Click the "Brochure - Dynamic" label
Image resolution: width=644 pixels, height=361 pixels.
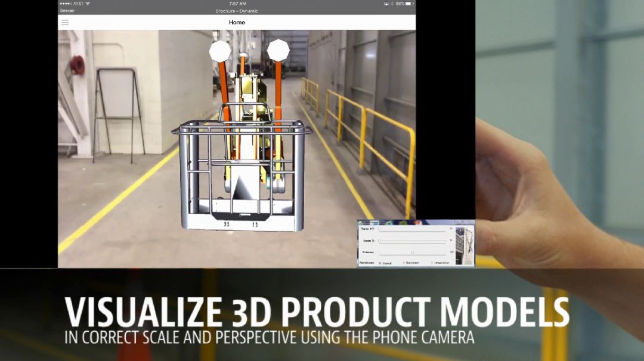(x=237, y=11)
